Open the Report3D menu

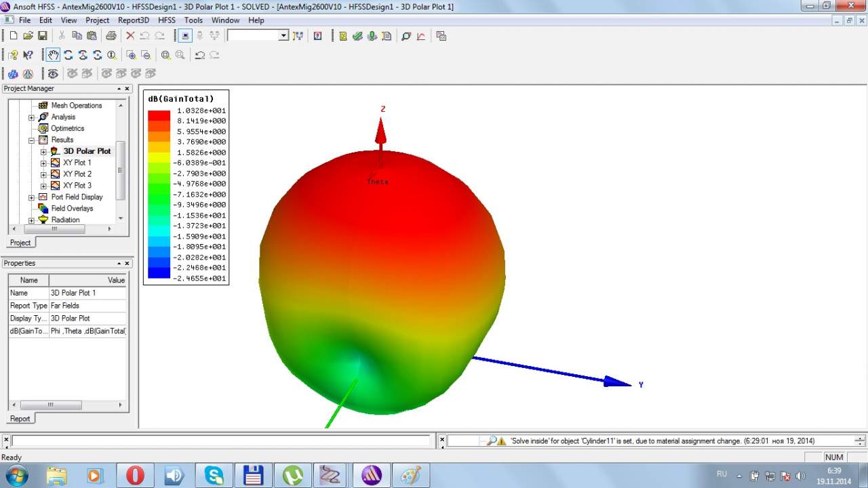(x=134, y=20)
